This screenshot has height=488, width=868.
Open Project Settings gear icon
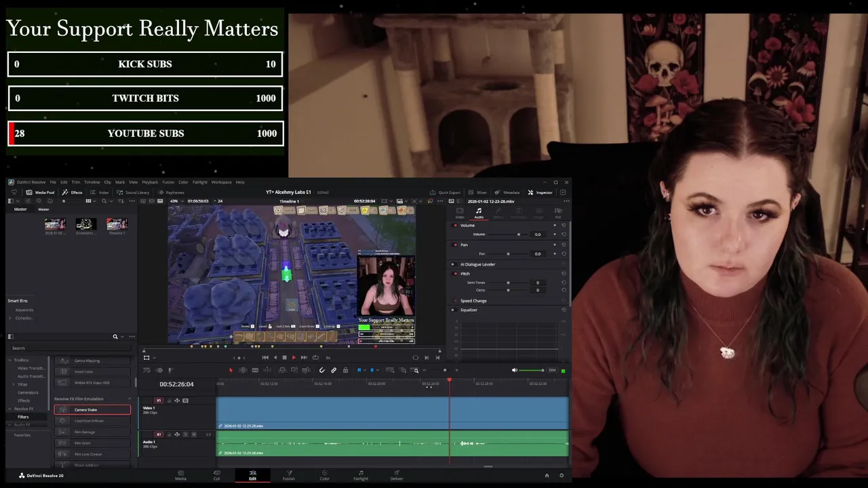[561, 475]
